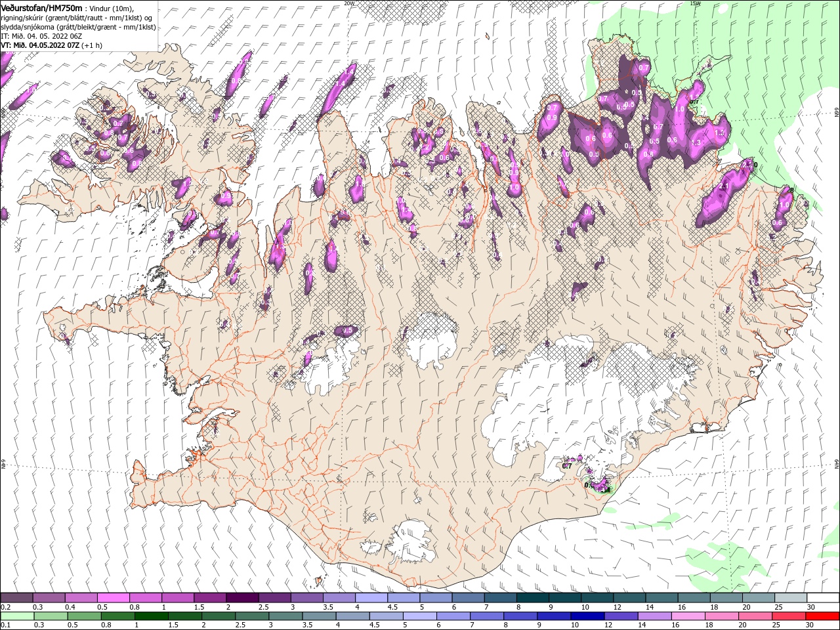Pick top-row dark teal swatch between 8 and 9
Image resolution: width=840 pixels, height=630 pixels.
pyautogui.click(x=533, y=597)
